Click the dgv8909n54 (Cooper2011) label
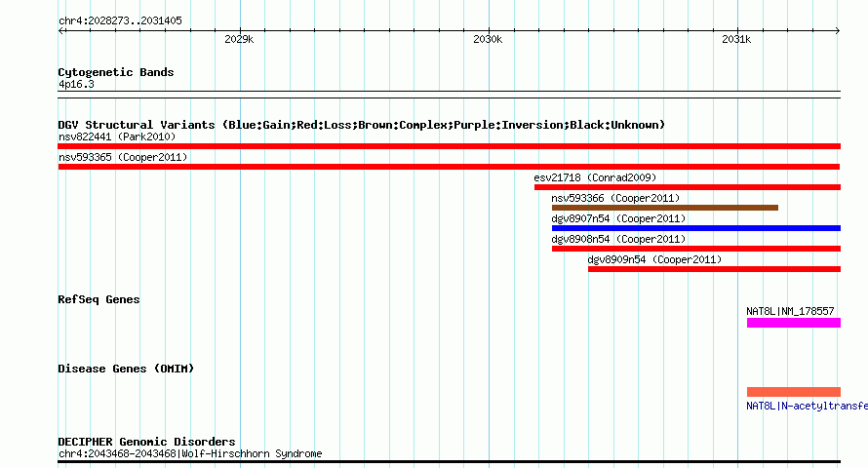Viewport: 868px width, 468px height. click(x=654, y=259)
